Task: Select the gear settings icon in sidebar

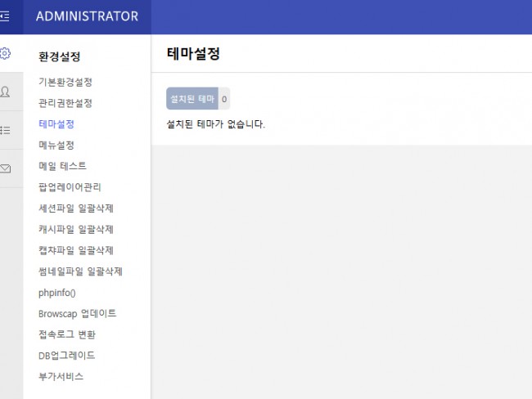Action: 5,53
